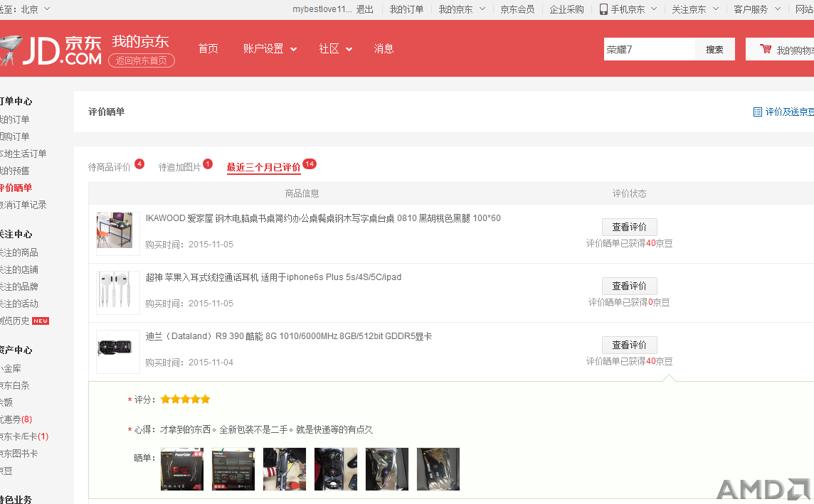The image size is (814, 504).
Task: Open the second review photo
Action: tap(233, 469)
